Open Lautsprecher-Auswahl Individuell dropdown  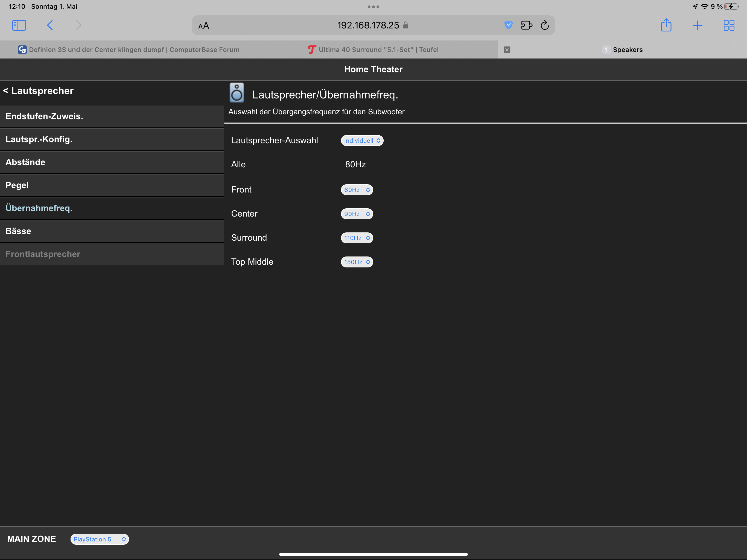coord(362,141)
